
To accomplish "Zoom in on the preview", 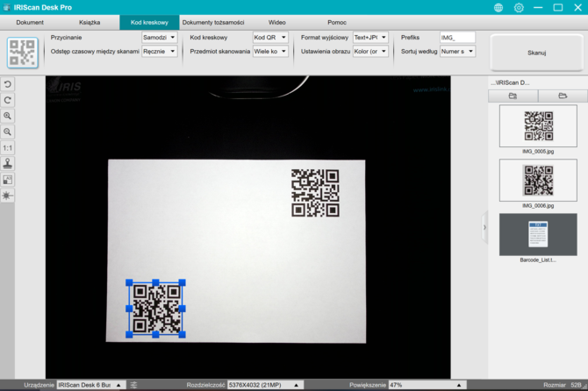I will pyautogui.click(x=8, y=116).
